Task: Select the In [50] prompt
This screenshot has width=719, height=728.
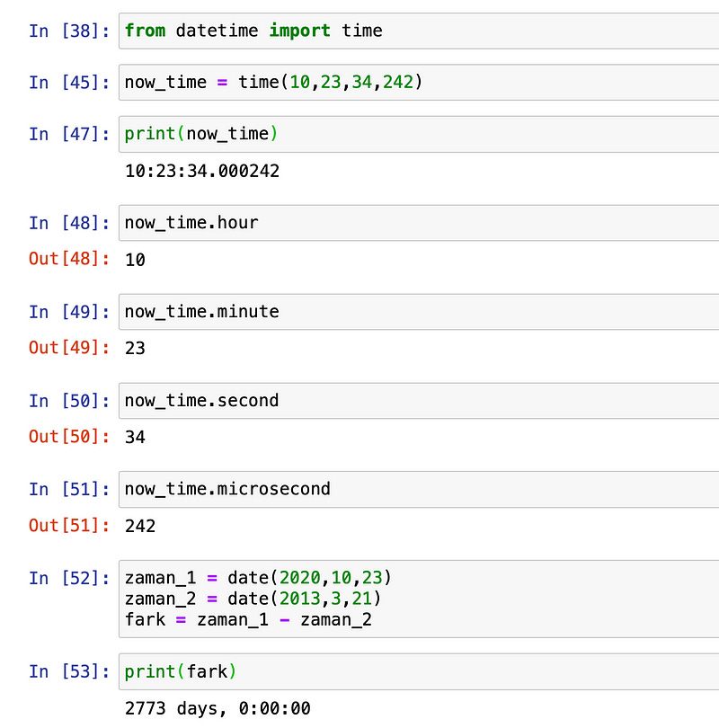Action: pyautogui.click(x=69, y=401)
